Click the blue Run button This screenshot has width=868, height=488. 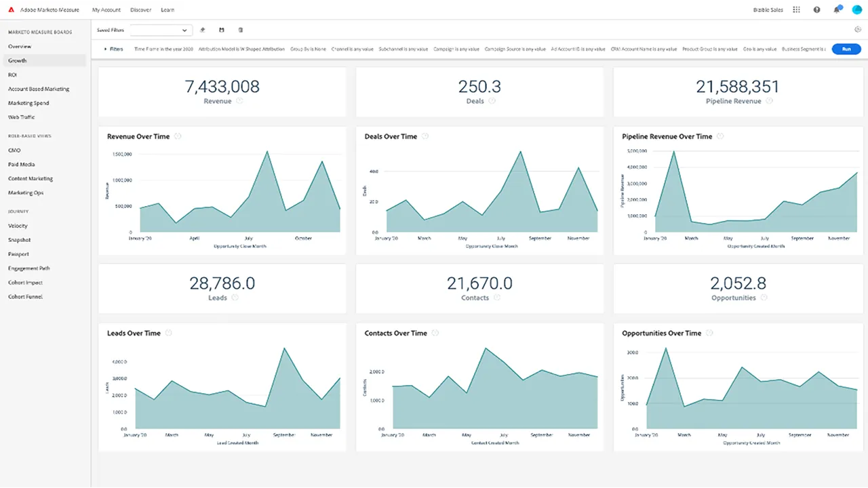point(846,49)
